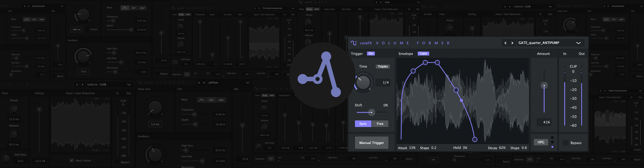The image size is (644, 168).
Task: Select sine wave in Flanger LFO
Action: [x=201, y=100]
